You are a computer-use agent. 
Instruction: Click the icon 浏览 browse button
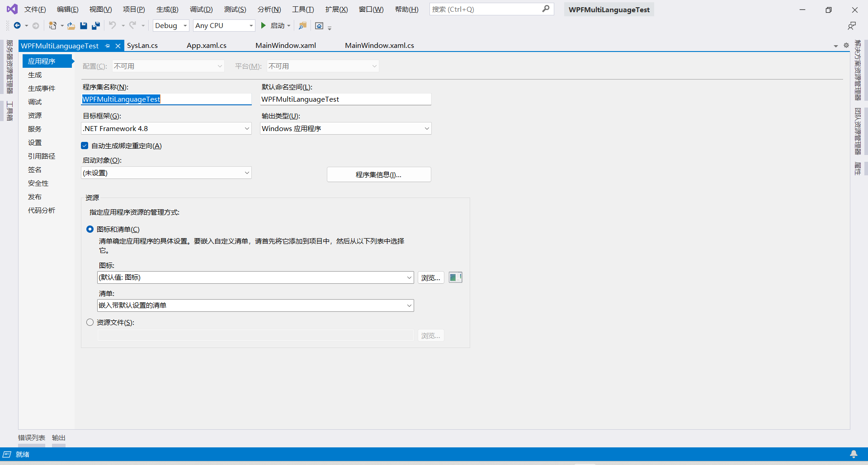click(x=431, y=277)
